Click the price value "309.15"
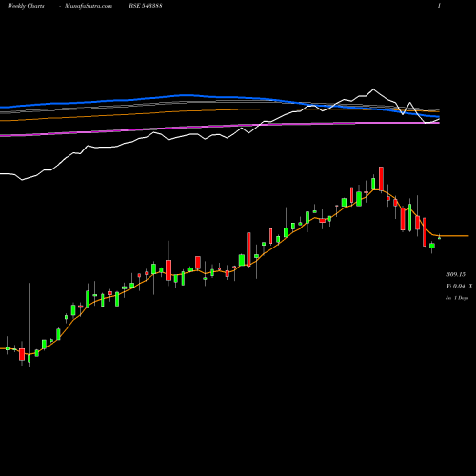 pos(456,274)
